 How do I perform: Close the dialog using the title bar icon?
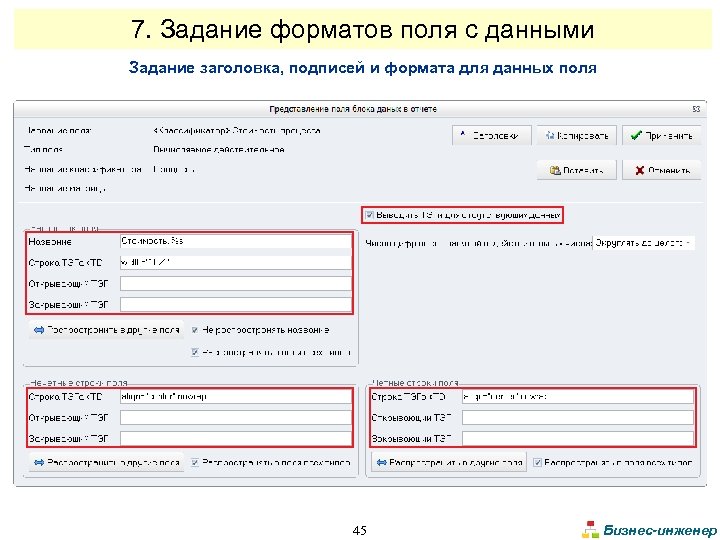tap(696, 109)
